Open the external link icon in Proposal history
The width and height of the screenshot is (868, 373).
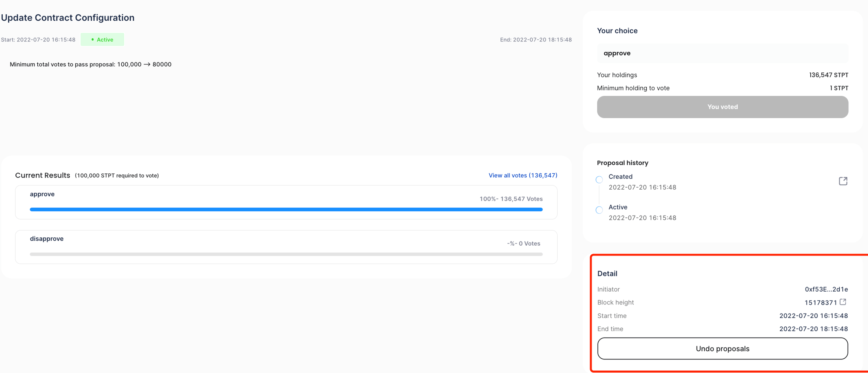click(x=843, y=181)
